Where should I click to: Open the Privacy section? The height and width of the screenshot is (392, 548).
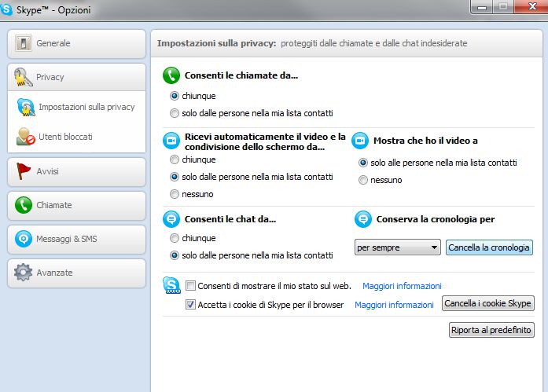tap(76, 77)
